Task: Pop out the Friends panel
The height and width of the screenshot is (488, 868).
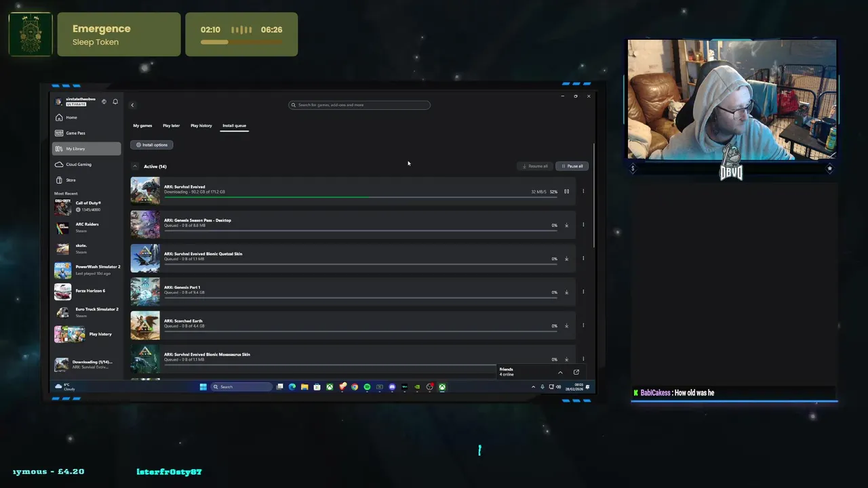Action: click(576, 372)
